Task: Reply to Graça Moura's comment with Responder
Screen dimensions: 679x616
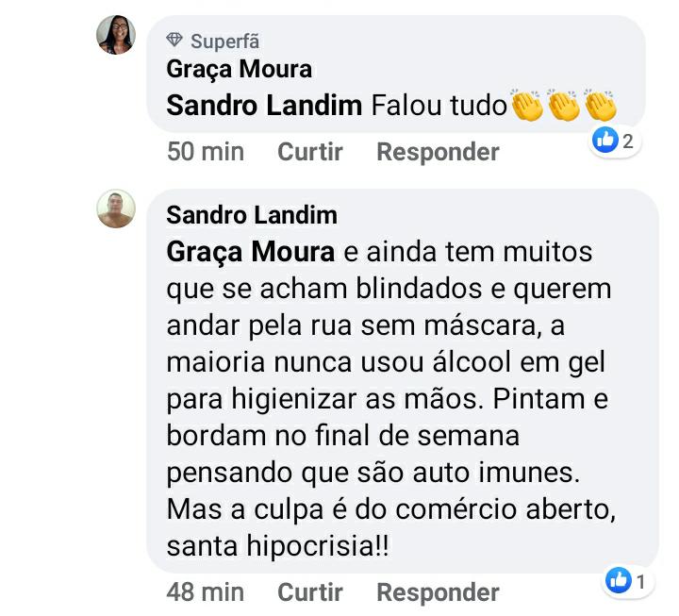Action: [x=439, y=152]
